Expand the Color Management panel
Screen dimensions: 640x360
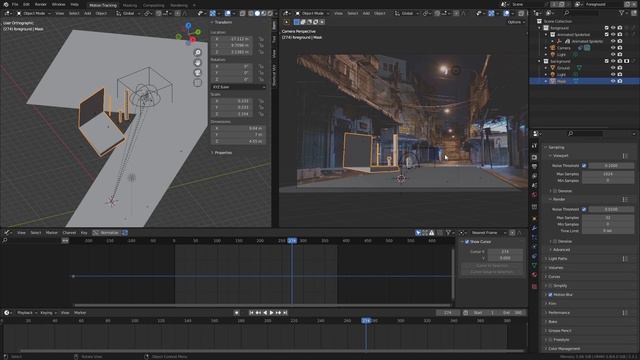click(x=563, y=349)
